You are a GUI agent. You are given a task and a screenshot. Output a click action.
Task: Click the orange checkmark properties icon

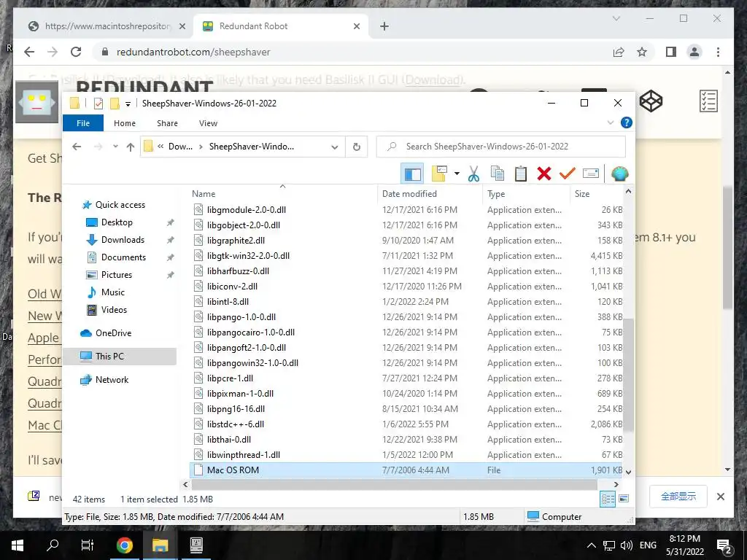click(567, 174)
